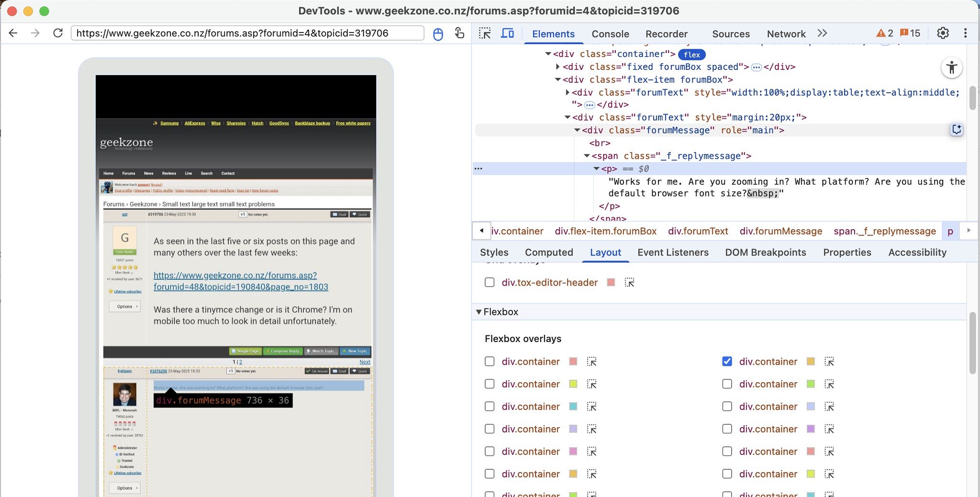Show more DevTools tabs chevron
980x497 pixels.
[x=822, y=33]
